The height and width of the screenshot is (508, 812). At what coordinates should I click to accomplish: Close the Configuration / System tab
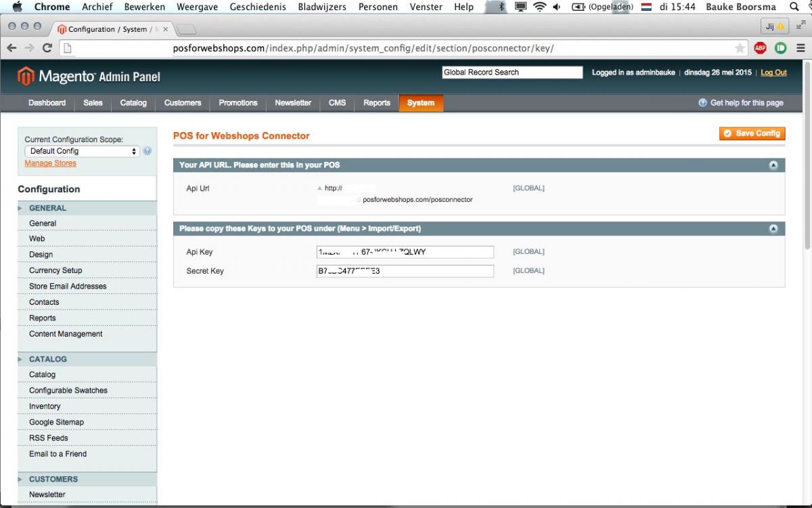pyautogui.click(x=165, y=30)
